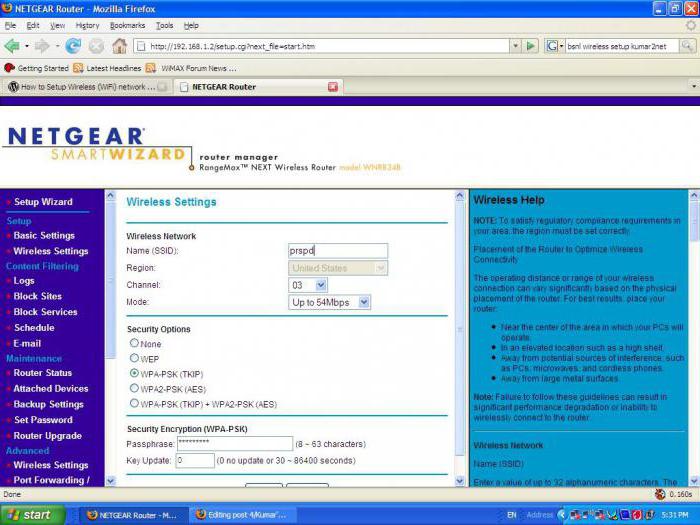Viewport: 700px width, 525px height.
Task: Open Set Password link
Action: click(43, 420)
